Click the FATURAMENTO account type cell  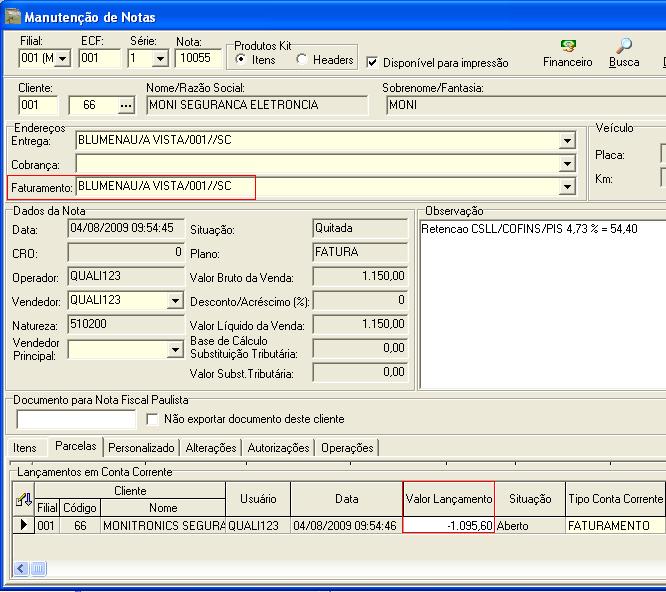pos(616,526)
